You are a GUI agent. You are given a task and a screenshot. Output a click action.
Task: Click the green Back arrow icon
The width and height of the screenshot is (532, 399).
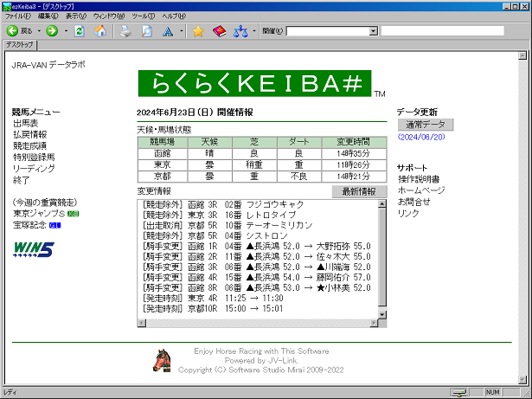tap(12, 31)
